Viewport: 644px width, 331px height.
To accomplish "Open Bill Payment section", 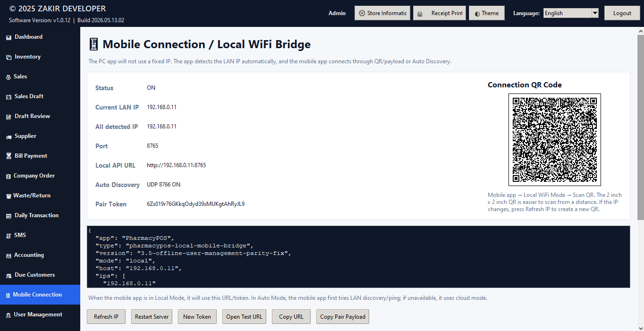I will (40, 156).
